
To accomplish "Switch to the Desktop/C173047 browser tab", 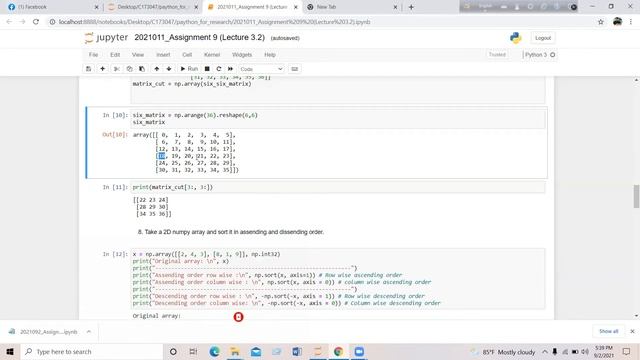I will [x=152, y=7].
